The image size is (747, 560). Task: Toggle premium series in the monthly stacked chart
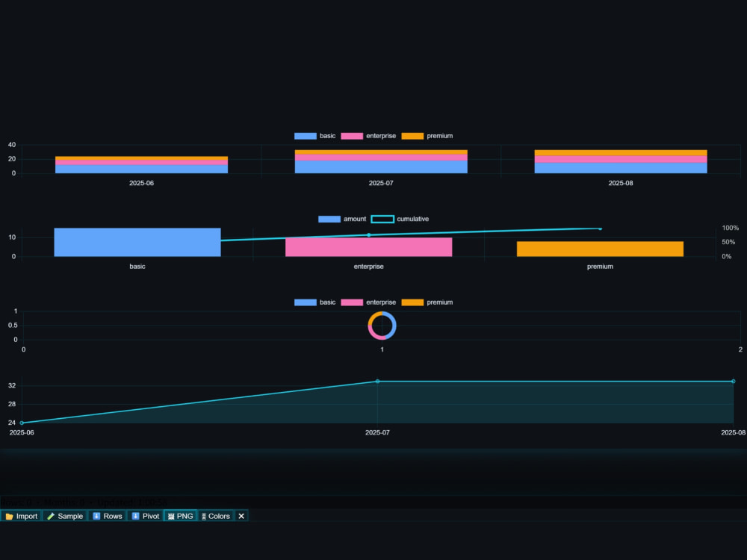coord(427,136)
